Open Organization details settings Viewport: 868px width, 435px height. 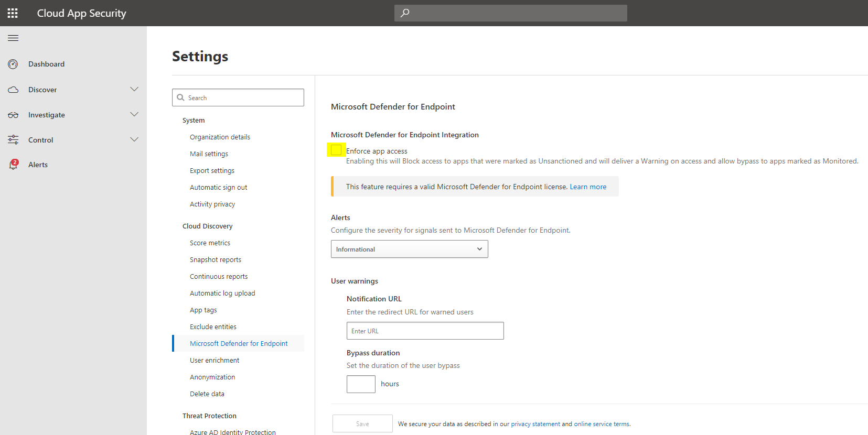(220, 137)
